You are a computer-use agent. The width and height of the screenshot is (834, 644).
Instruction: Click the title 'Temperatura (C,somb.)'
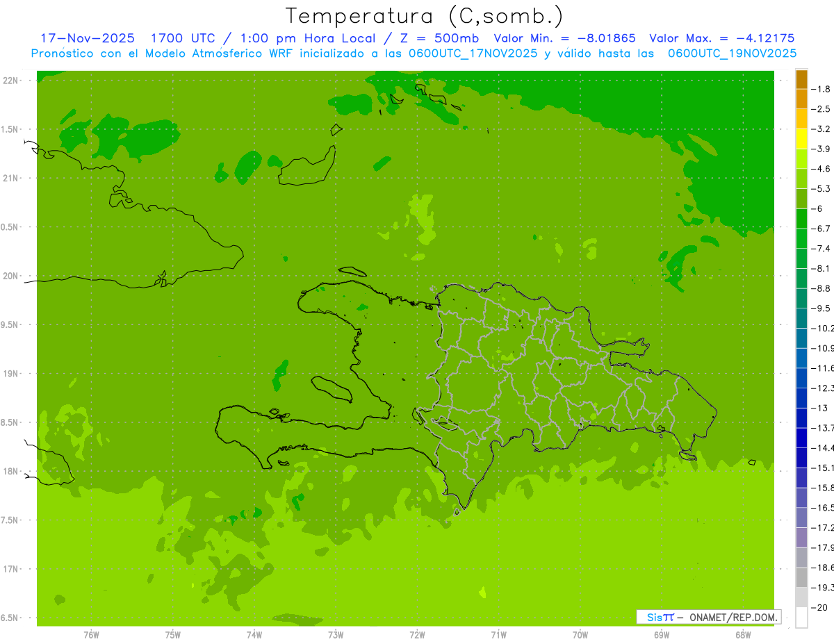(x=424, y=16)
